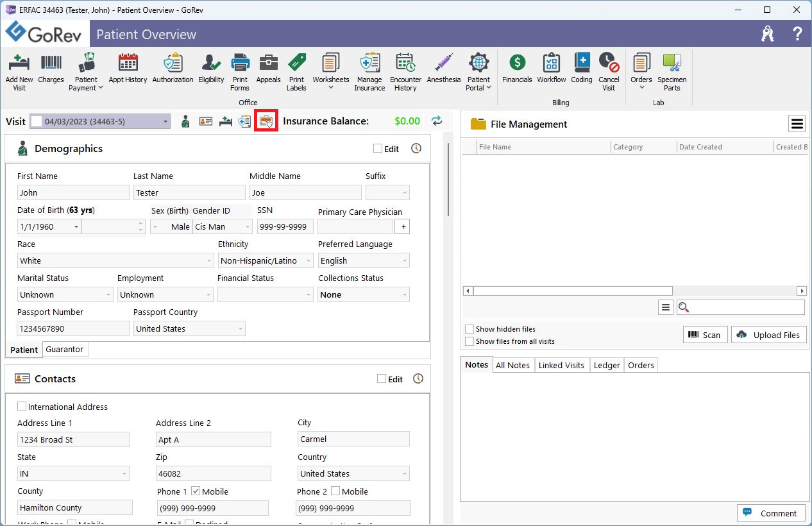Select the Patient tab

[24, 350]
